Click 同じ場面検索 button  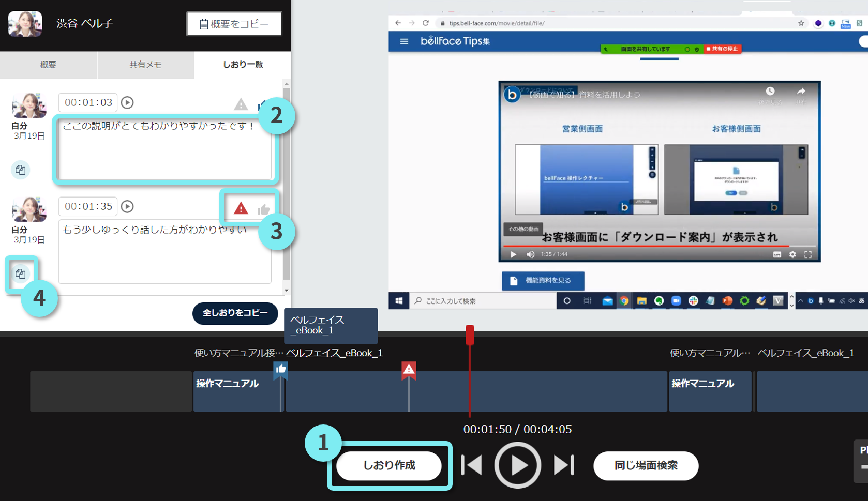(646, 465)
